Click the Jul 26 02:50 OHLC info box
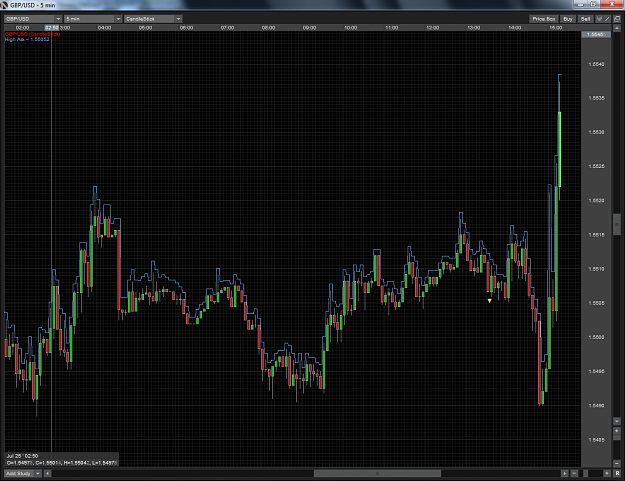Viewport: 625px width, 481px height. click(x=62, y=459)
